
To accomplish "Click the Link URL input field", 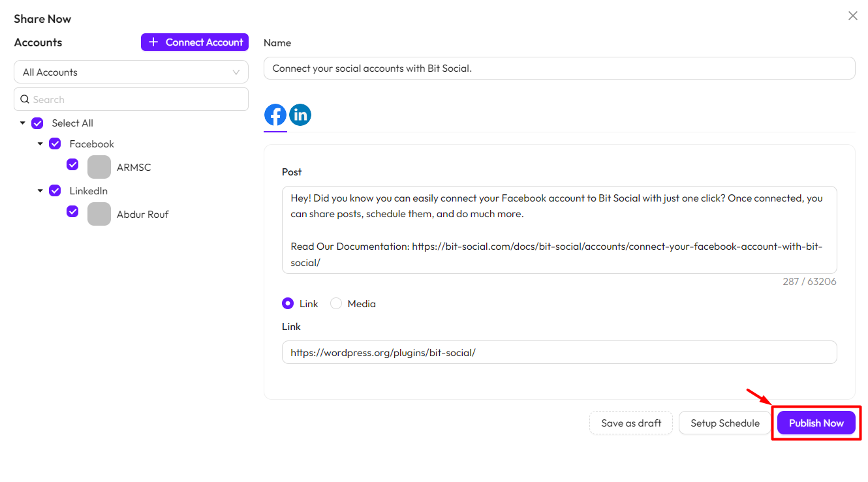I will (559, 352).
